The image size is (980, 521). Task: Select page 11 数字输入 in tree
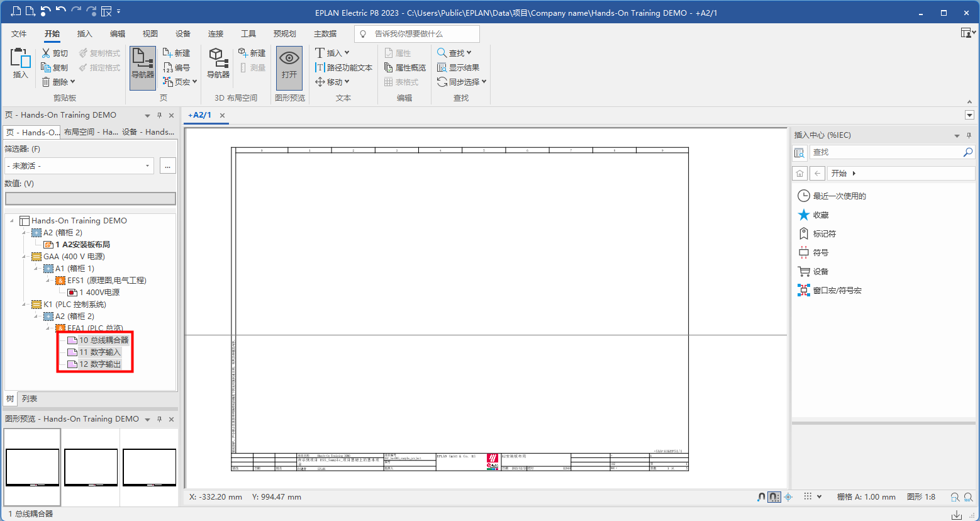(99, 352)
